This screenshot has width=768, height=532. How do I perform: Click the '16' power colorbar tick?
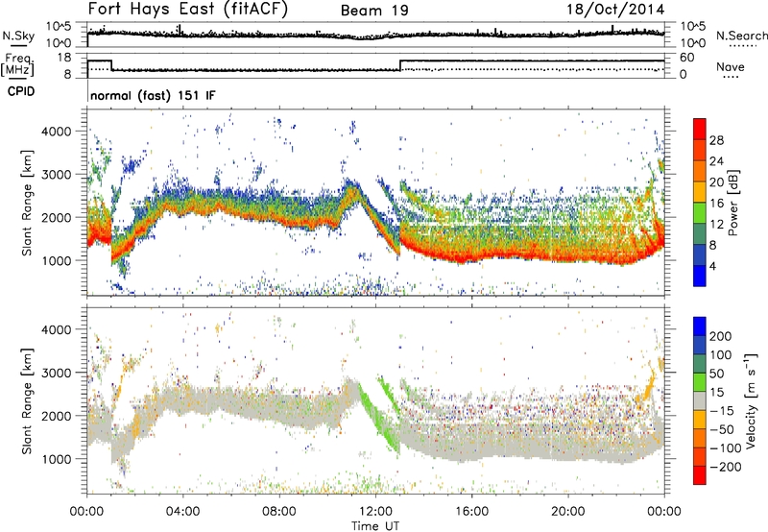(x=716, y=204)
